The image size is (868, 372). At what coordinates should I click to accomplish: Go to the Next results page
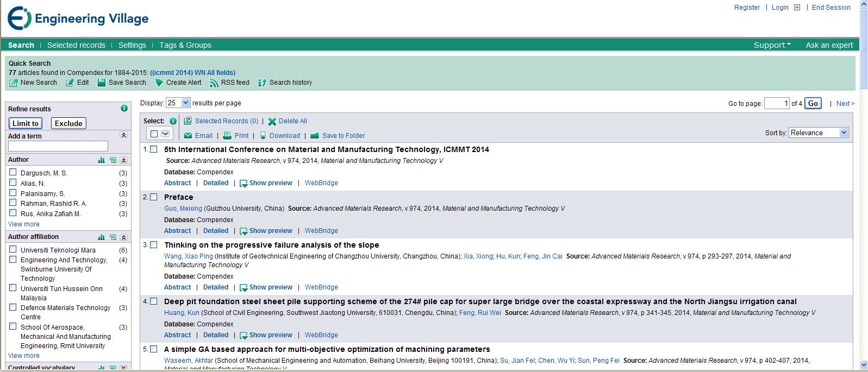pyautogui.click(x=845, y=103)
